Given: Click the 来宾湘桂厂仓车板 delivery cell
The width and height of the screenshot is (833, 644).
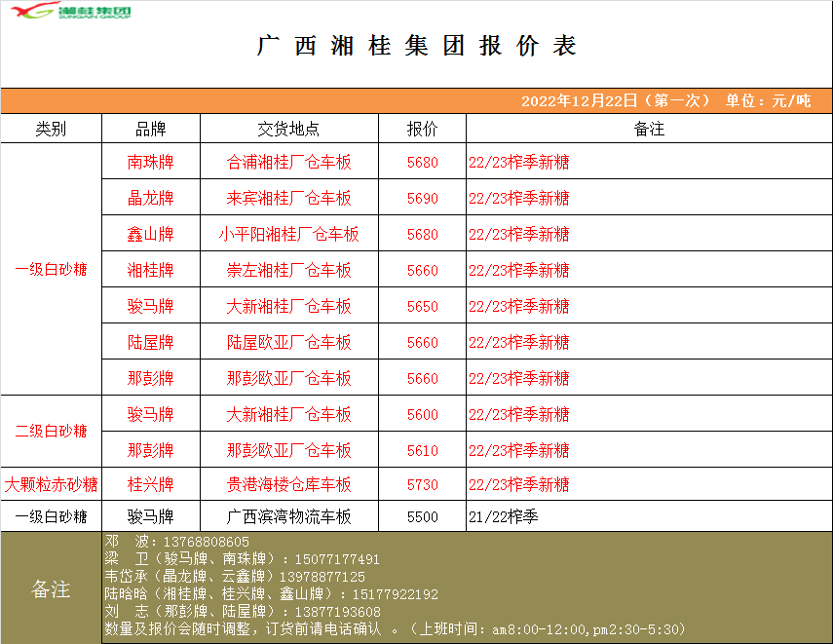Looking at the screenshot, I should pyautogui.click(x=288, y=199).
